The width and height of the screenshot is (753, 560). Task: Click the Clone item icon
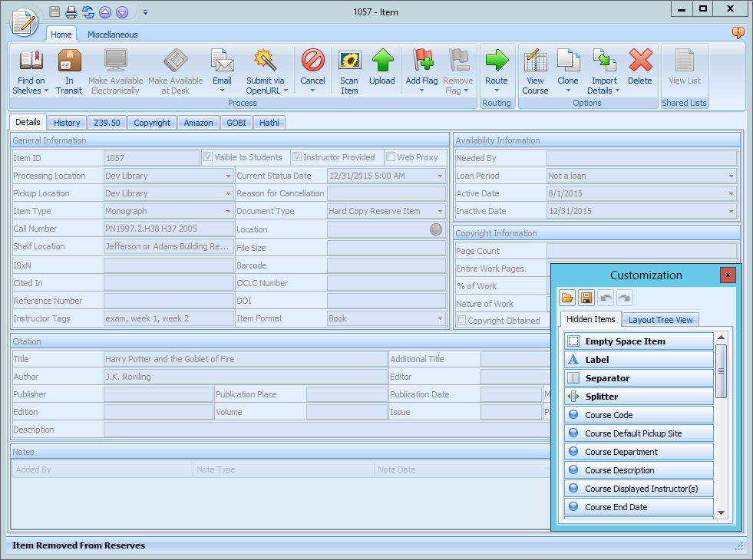(x=568, y=61)
